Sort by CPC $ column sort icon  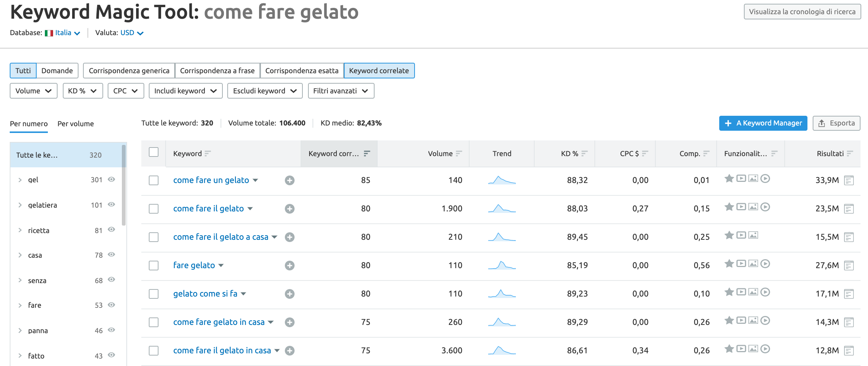645,153
